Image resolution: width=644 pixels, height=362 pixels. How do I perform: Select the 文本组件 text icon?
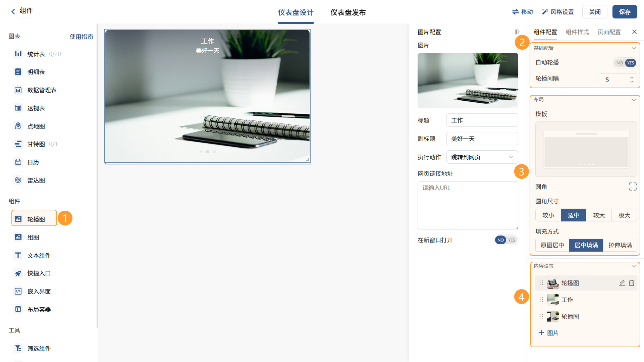click(18, 255)
